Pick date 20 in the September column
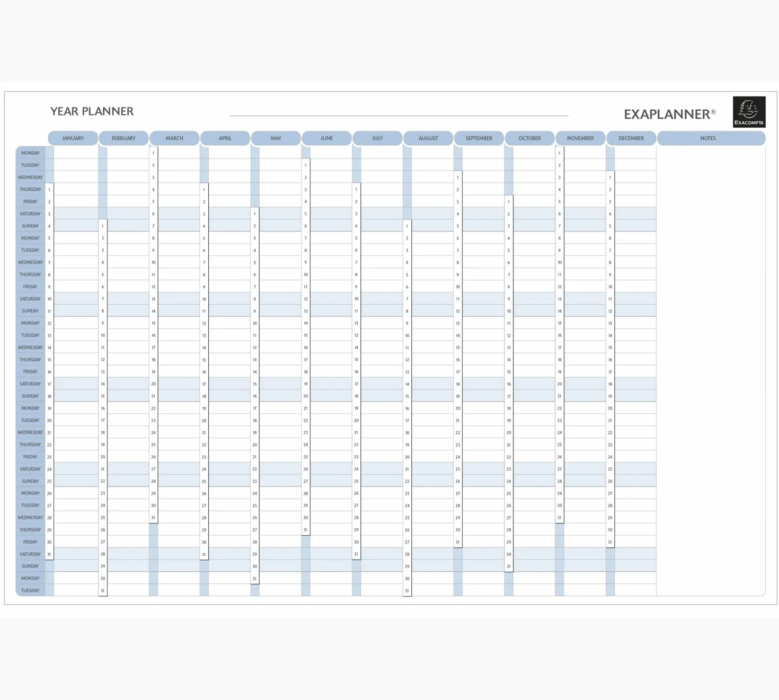779x700 pixels. (x=458, y=409)
